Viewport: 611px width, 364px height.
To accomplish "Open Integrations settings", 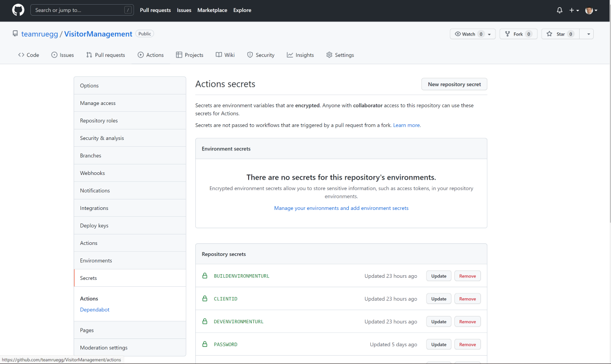I will click(x=130, y=208).
